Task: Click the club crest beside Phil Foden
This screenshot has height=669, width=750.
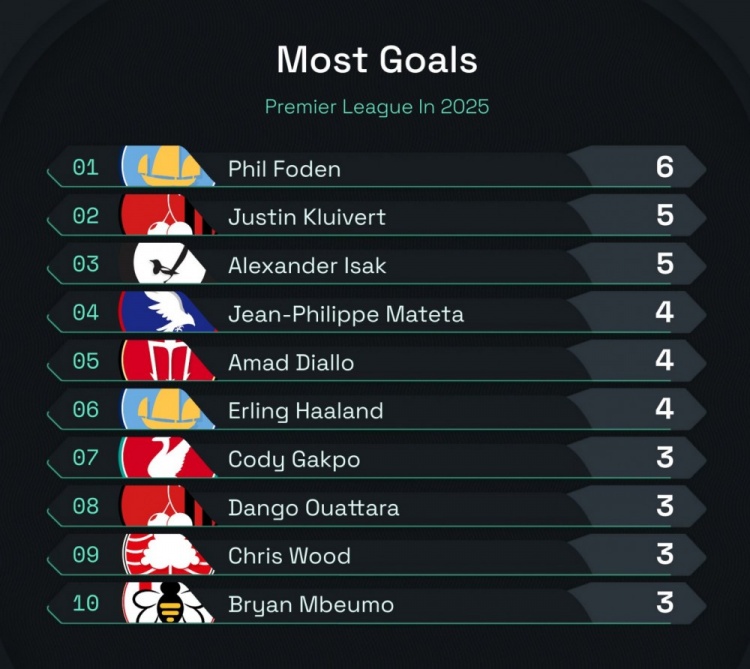Action: pos(164,167)
